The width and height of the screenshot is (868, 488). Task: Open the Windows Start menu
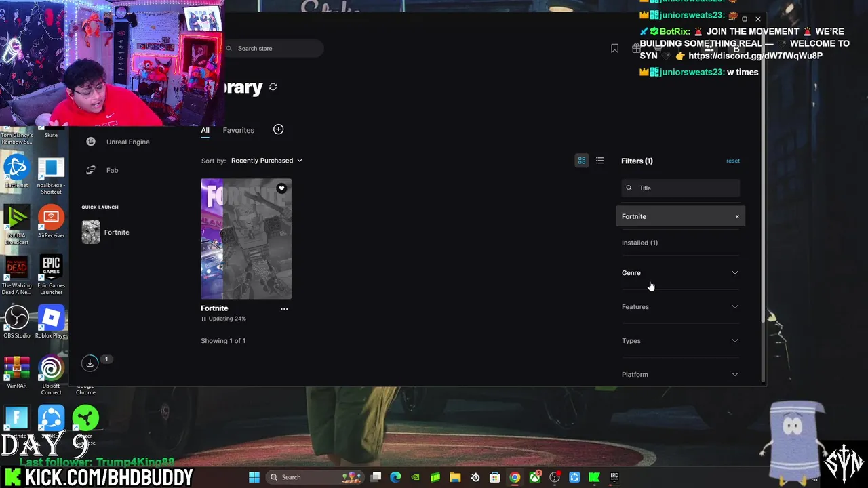click(254, 477)
